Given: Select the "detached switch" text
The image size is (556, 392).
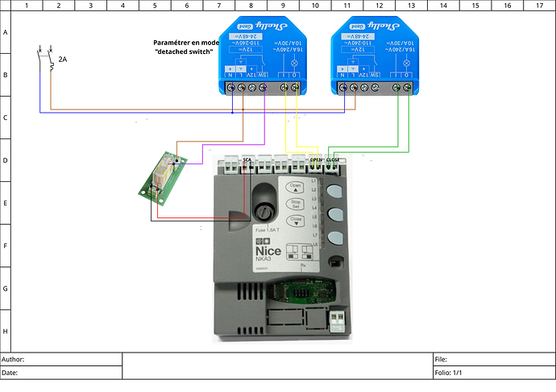Looking at the screenshot, I should tap(184, 52).
